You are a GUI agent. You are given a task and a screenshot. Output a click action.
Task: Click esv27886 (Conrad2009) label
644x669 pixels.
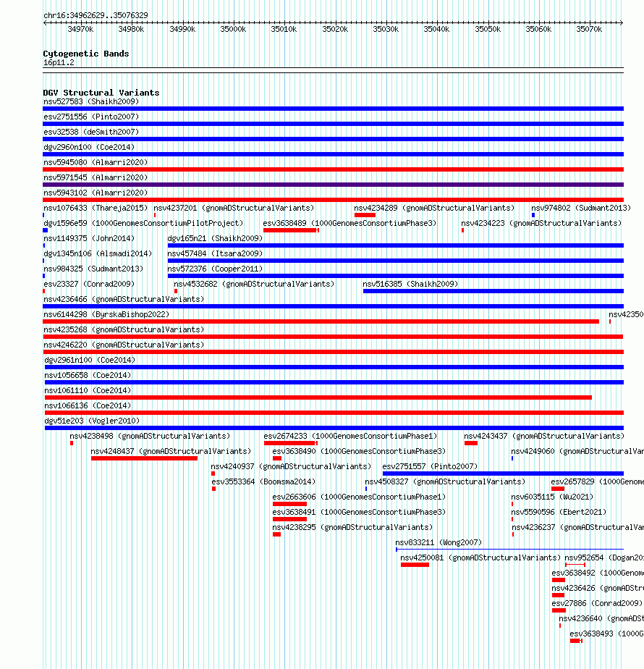coord(597,603)
